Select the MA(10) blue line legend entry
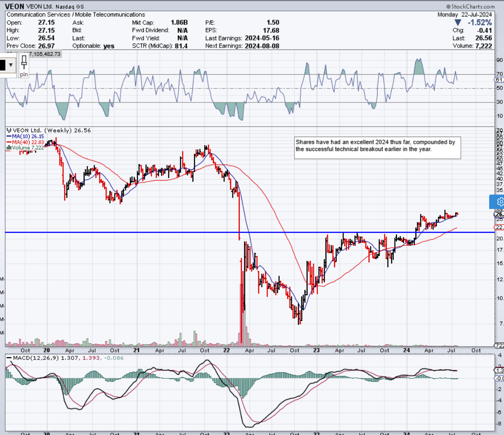Screen dimensions: 504x435 pyautogui.click(x=27, y=137)
